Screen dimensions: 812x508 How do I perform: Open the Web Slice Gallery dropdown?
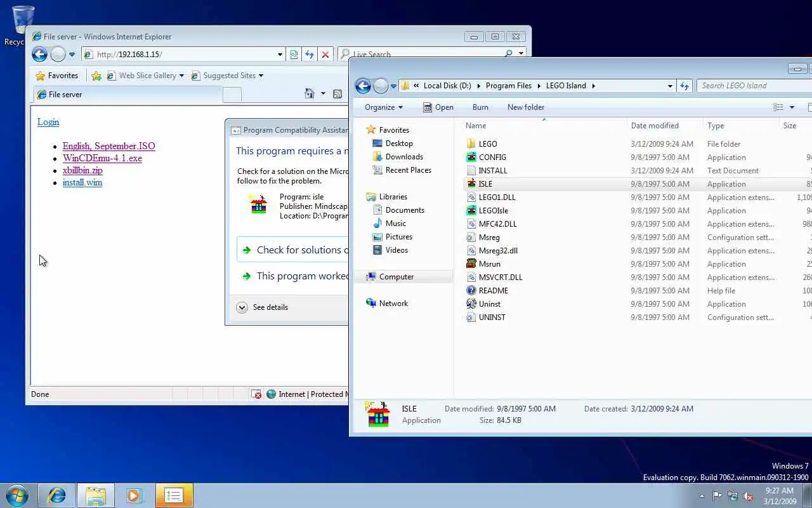coord(181,76)
